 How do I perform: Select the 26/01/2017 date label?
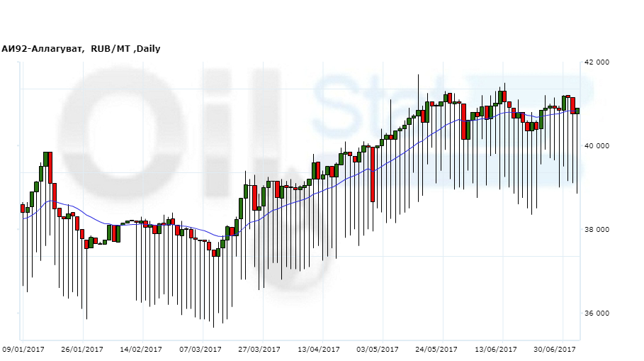[82, 350]
